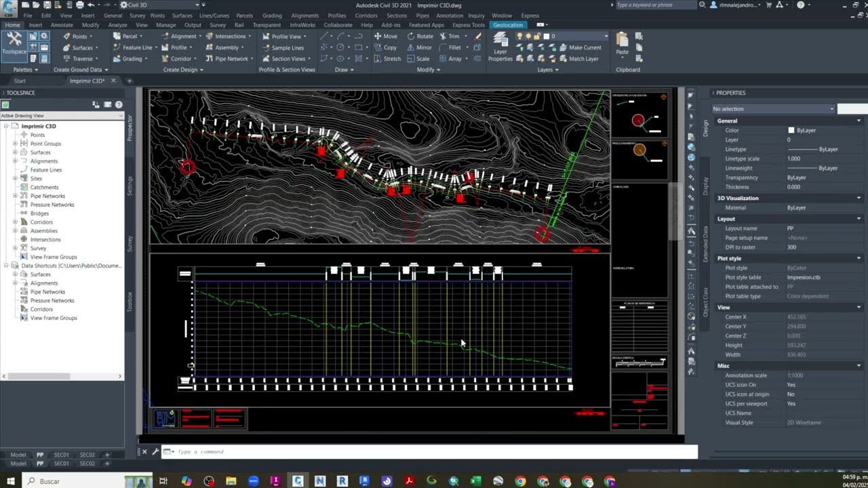
Task: Select the Rotate tool
Action: click(x=420, y=36)
